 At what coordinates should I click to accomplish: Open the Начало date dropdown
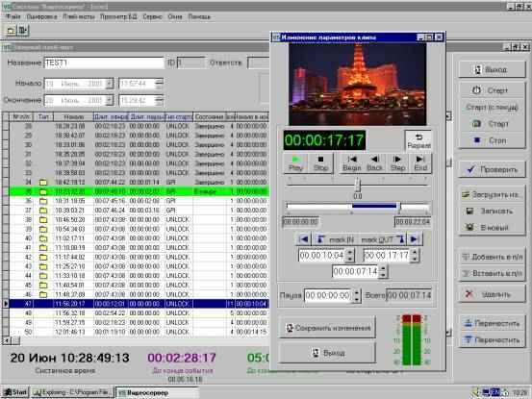110,84
